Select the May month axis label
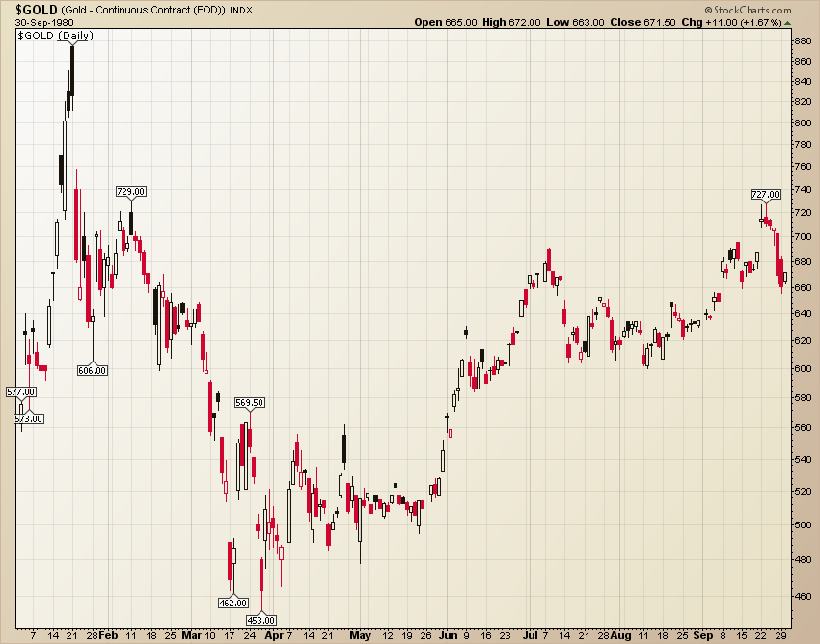 click(x=361, y=636)
